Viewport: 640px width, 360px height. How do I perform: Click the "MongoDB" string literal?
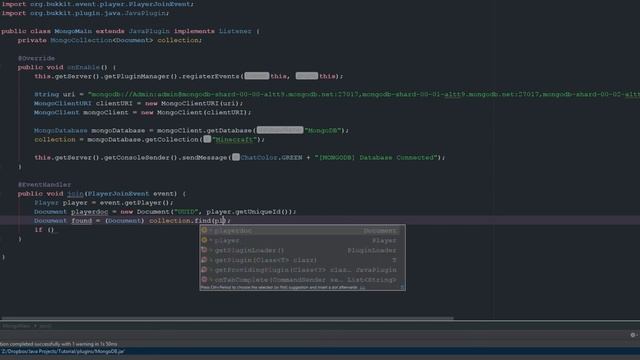click(x=323, y=130)
